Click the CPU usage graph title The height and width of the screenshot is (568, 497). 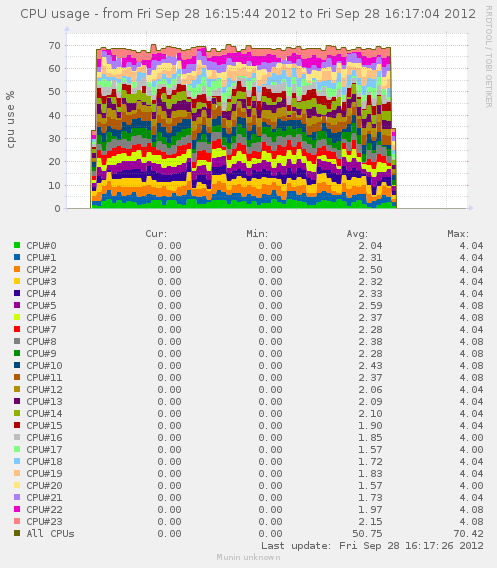pyautogui.click(x=248, y=14)
